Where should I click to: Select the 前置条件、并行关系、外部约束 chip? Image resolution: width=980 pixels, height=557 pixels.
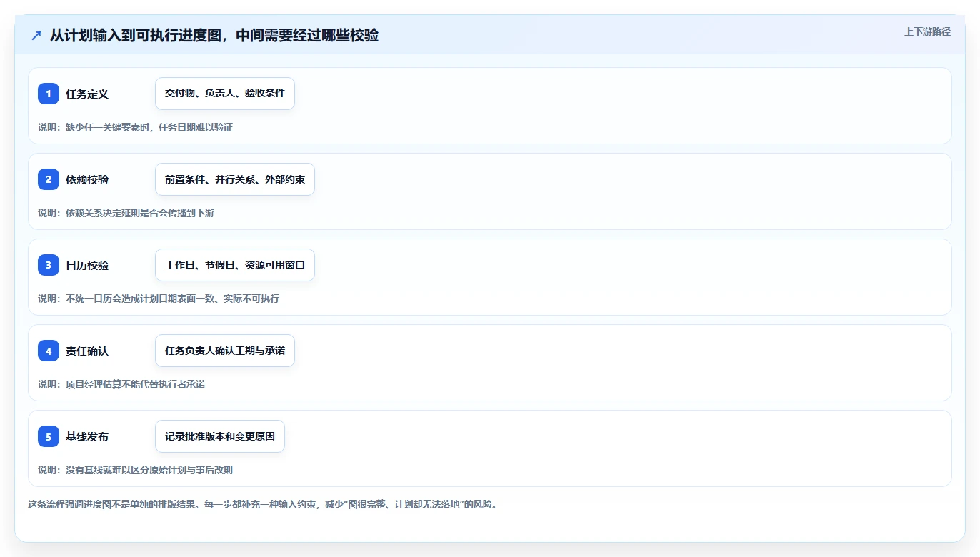(235, 179)
